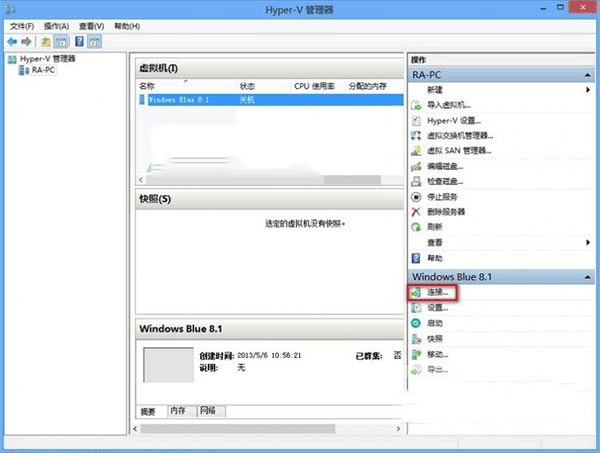The image size is (600, 453).
Task: Click the virtual machine preview thumbnail
Action: tap(168, 365)
